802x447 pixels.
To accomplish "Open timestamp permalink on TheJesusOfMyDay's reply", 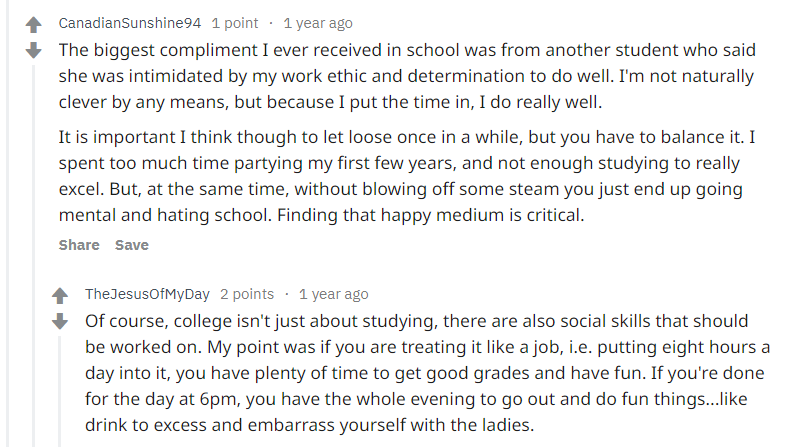I will pos(333,294).
